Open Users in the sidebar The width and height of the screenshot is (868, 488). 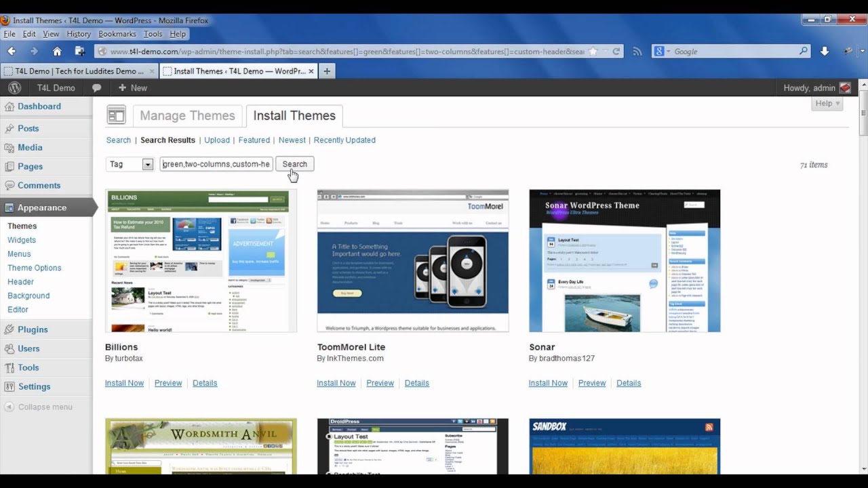coord(28,348)
